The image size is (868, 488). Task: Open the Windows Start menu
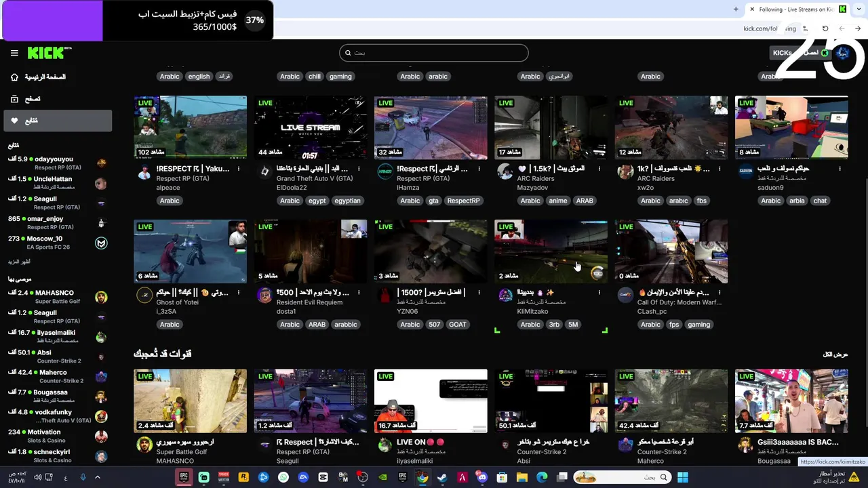(682, 478)
